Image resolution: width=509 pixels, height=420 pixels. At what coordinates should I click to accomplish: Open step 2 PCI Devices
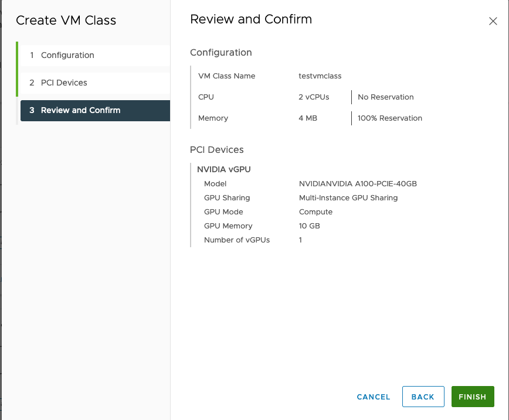pos(64,83)
